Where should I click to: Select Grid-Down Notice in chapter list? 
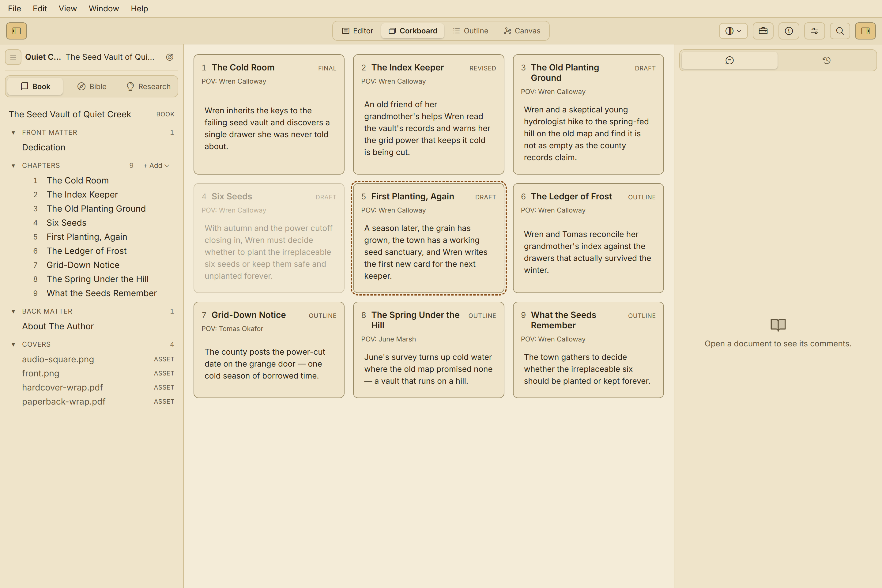coord(92,265)
